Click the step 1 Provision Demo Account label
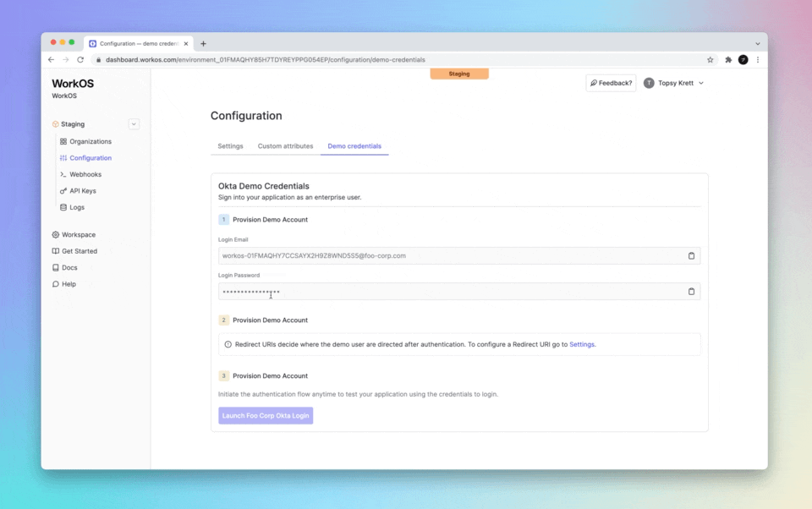Screen dimensions: 812x509 [270, 220]
